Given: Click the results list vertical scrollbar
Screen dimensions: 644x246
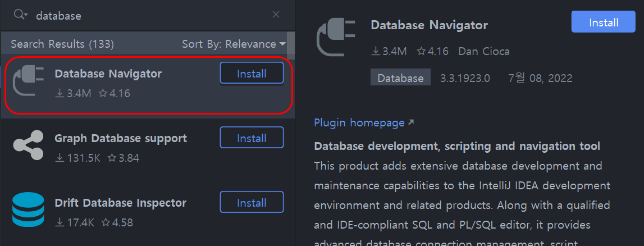Looking at the screenshot, I should coord(291,45).
